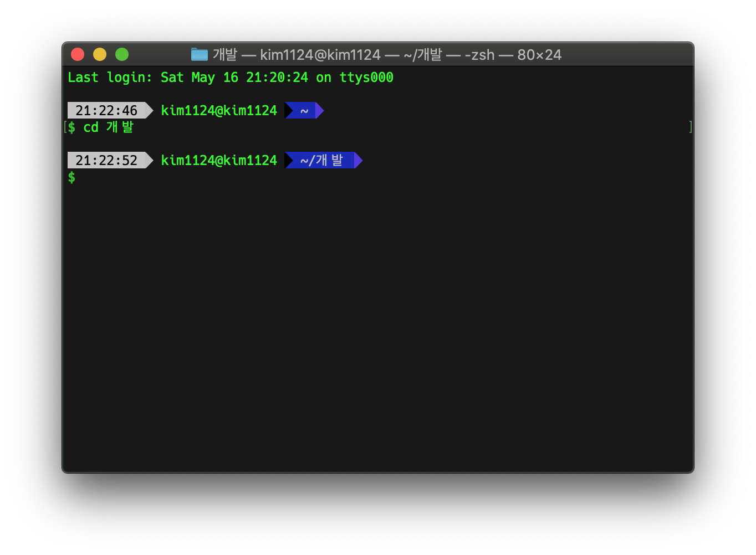The width and height of the screenshot is (756, 555).
Task: Click the blue '~/개발' directory segment
Action: click(x=323, y=160)
